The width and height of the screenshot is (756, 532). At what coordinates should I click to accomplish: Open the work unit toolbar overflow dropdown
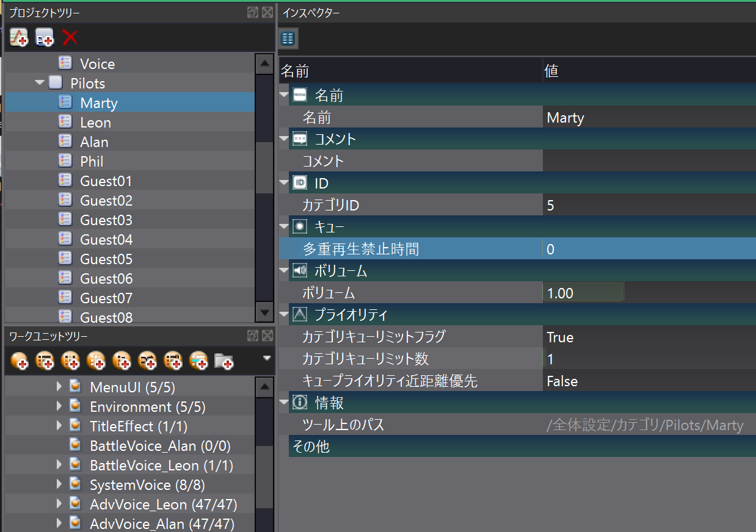point(266,358)
